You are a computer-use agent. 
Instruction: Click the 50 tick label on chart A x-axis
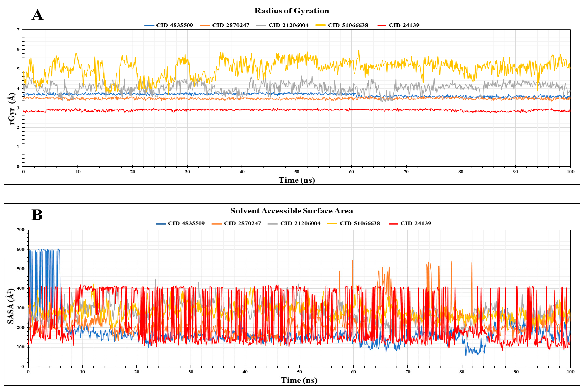[297, 172]
